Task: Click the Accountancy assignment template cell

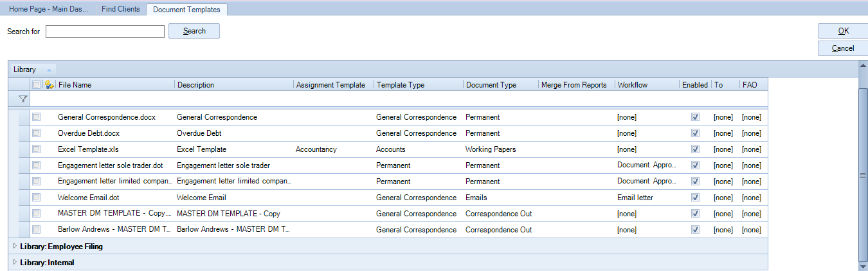Action: tap(316, 149)
